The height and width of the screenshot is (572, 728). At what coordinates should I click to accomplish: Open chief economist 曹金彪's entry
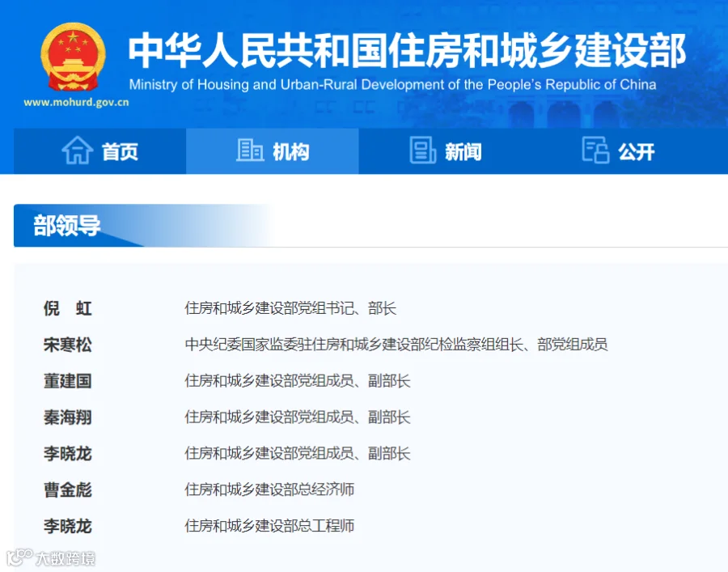[x=68, y=489]
